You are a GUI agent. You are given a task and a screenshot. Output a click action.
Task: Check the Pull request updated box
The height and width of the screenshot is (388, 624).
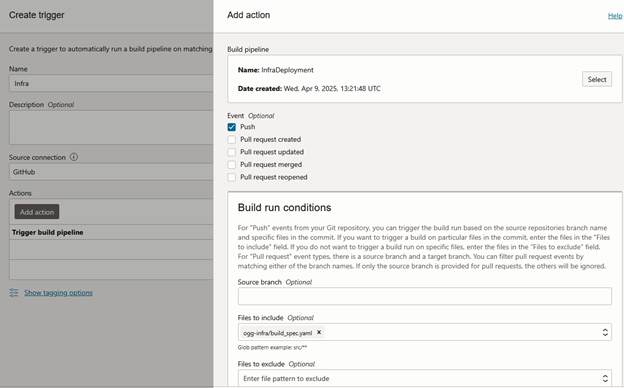(232, 152)
